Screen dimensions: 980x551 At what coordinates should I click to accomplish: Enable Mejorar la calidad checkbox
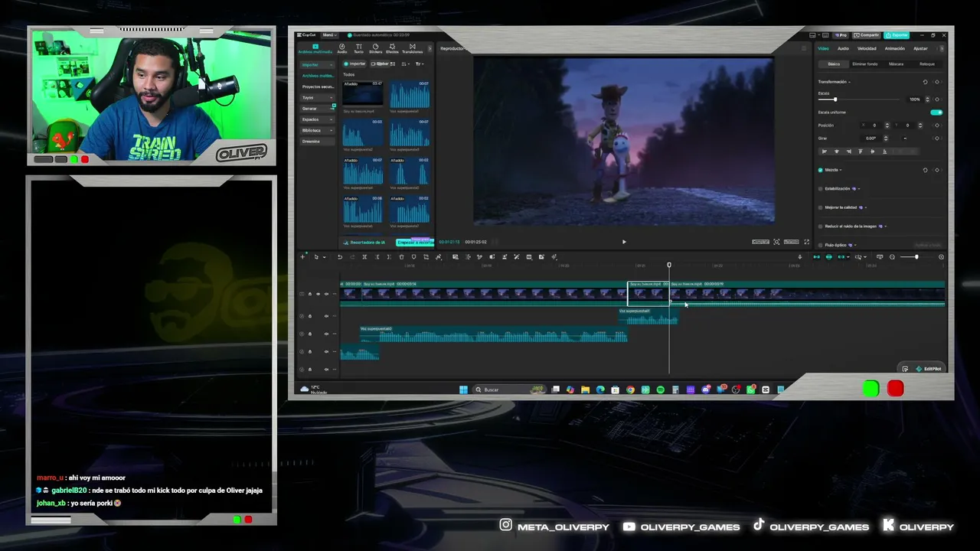coord(820,207)
